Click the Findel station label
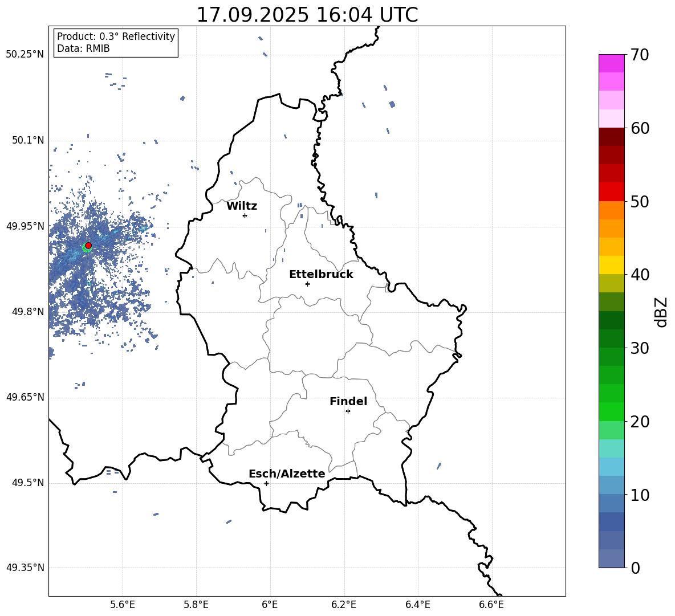The height and width of the screenshot is (616, 675). pyautogui.click(x=348, y=401)
